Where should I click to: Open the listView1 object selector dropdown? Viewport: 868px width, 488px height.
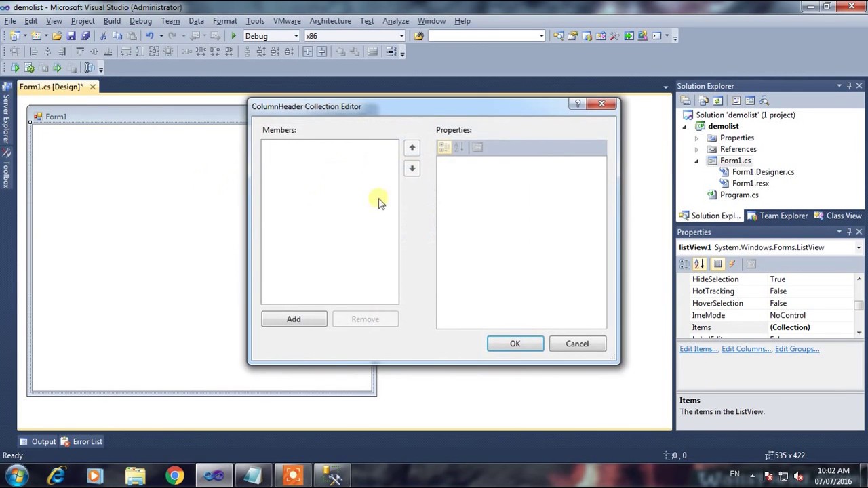(x=859, y=247)
